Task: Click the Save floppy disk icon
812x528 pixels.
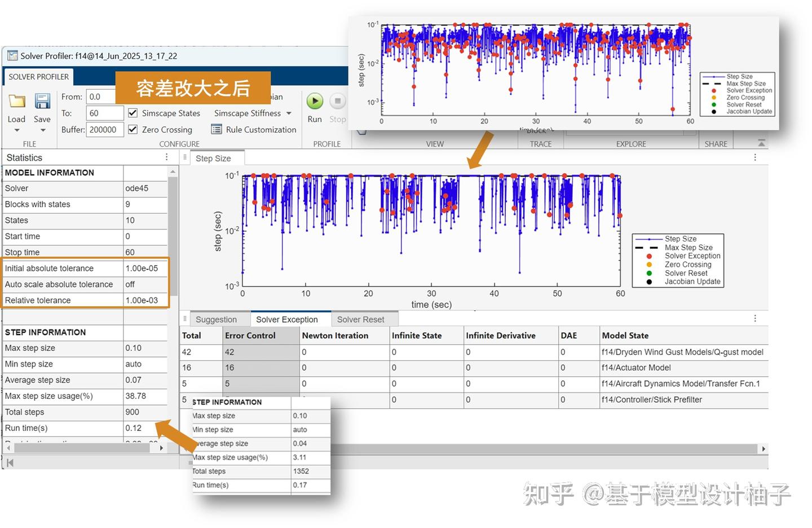Action: point(42,102)
